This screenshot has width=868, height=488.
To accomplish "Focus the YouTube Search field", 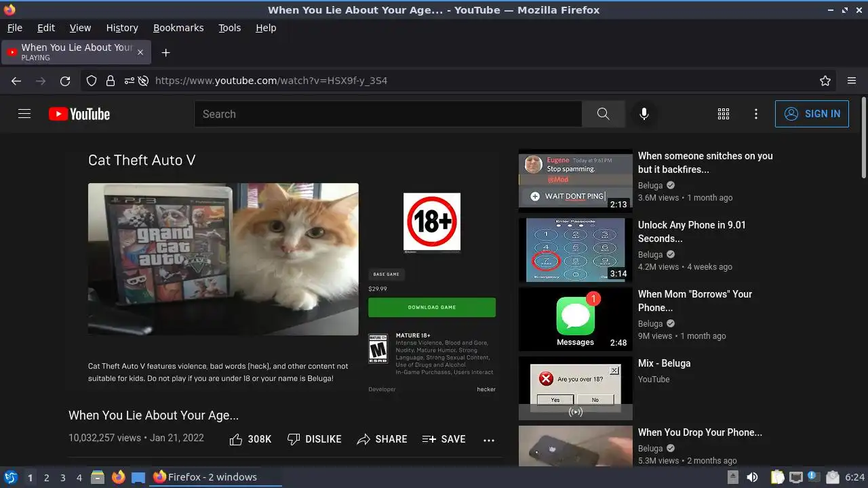I will pos(388,114).
